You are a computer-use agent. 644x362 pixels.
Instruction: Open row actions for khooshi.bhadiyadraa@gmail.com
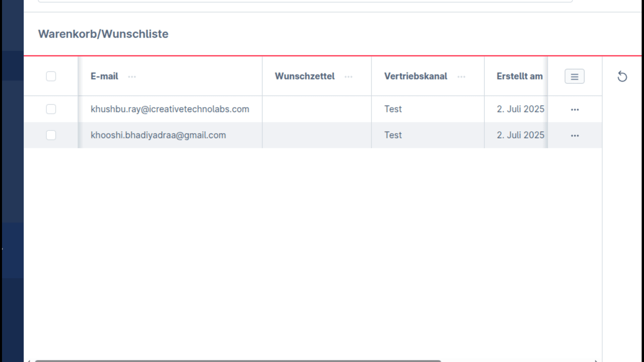(x=575, y=136)
